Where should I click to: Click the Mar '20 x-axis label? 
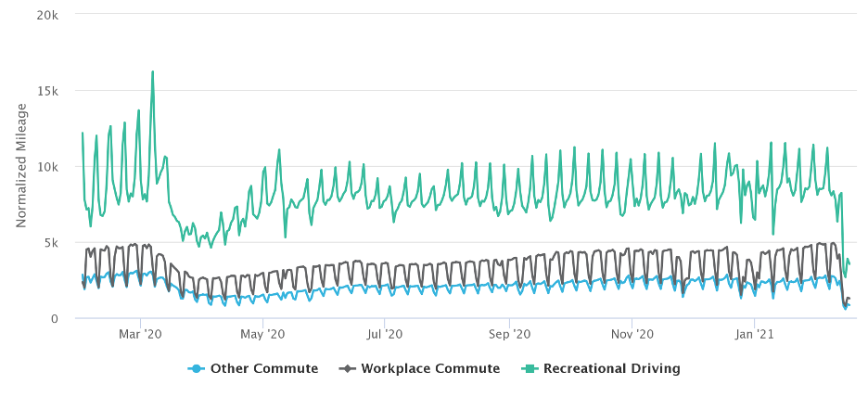coord(141,335)
